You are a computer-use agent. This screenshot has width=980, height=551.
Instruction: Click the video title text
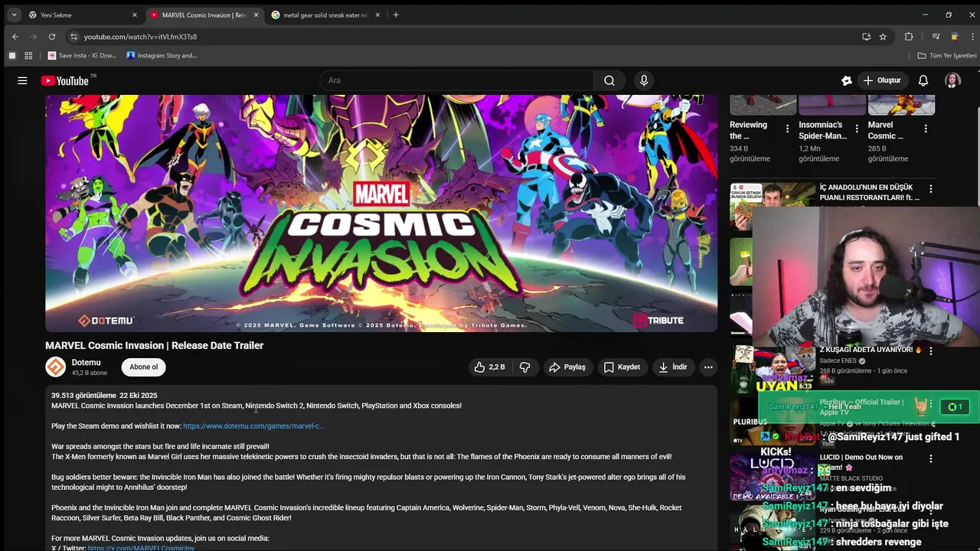[154, 345]
